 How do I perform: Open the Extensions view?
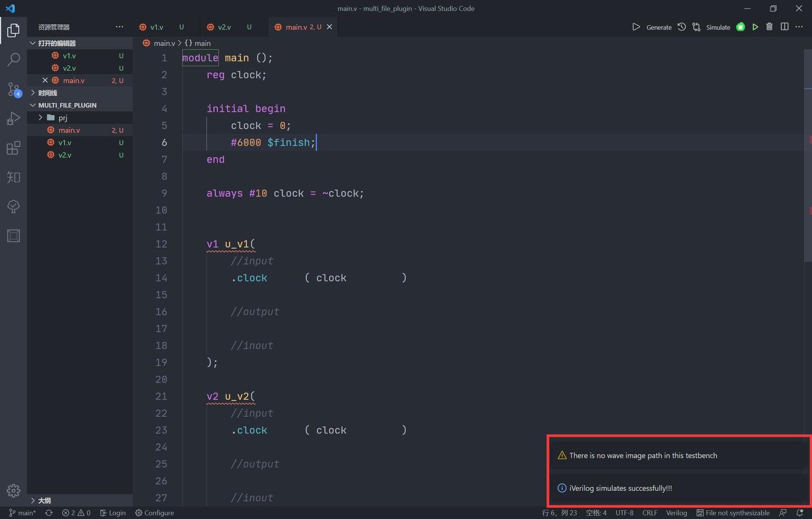14,148
